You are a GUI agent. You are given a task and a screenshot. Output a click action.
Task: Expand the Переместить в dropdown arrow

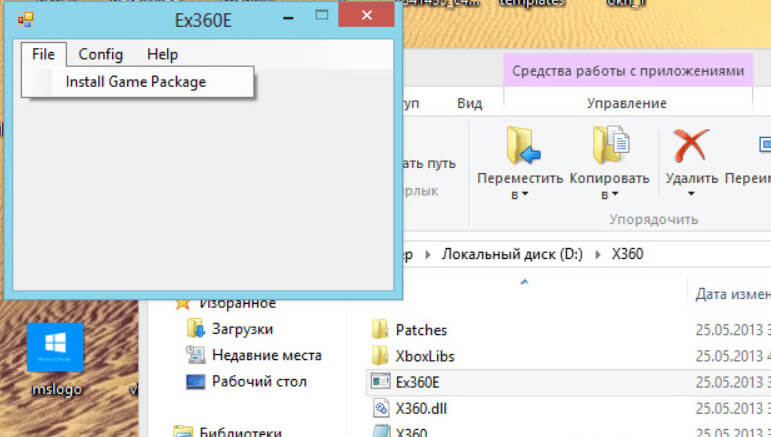tap(525, 194)
